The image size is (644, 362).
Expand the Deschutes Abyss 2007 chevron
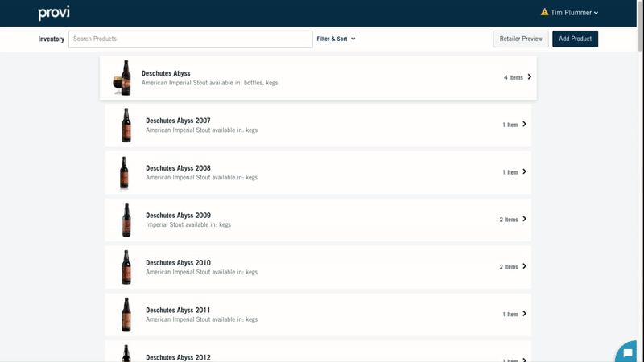coord(525,125)
